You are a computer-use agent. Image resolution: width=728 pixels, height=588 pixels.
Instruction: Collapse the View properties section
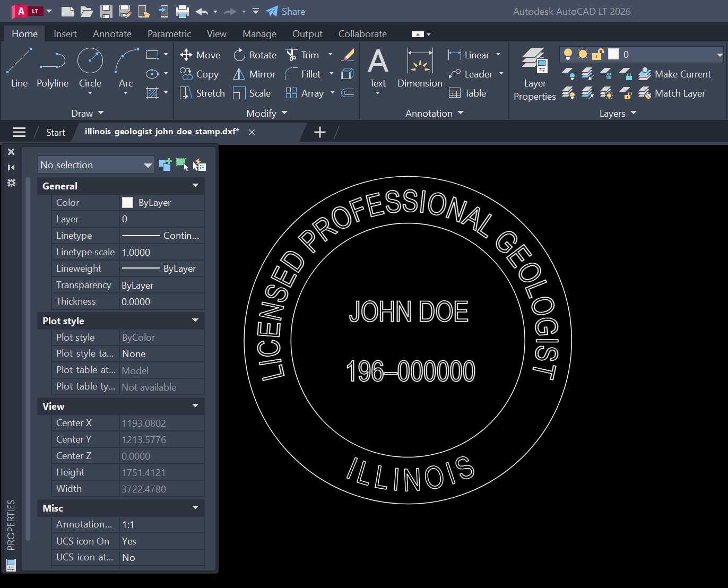point(195,406)
